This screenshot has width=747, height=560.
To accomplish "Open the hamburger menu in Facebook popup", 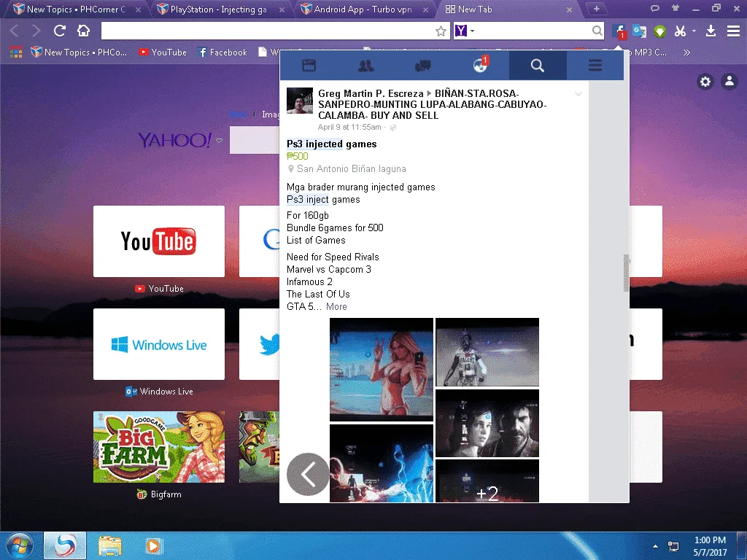I will [x=595, y=66].
